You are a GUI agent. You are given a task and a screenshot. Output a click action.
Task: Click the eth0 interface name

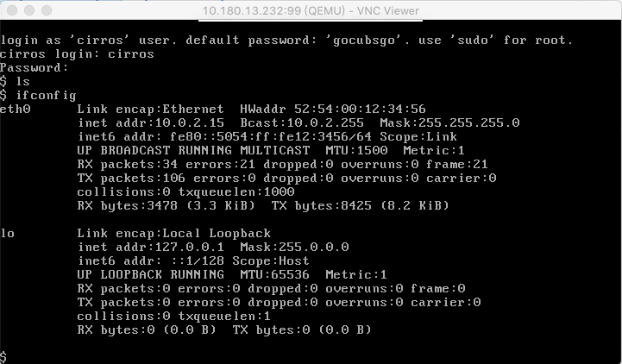pyautogui.click(x=16, y=109)
